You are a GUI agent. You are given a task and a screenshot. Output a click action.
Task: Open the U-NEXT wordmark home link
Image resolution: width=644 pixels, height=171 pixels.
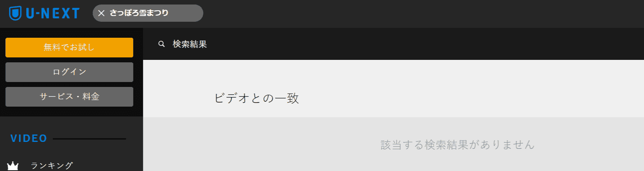click(x=52, y=14)
